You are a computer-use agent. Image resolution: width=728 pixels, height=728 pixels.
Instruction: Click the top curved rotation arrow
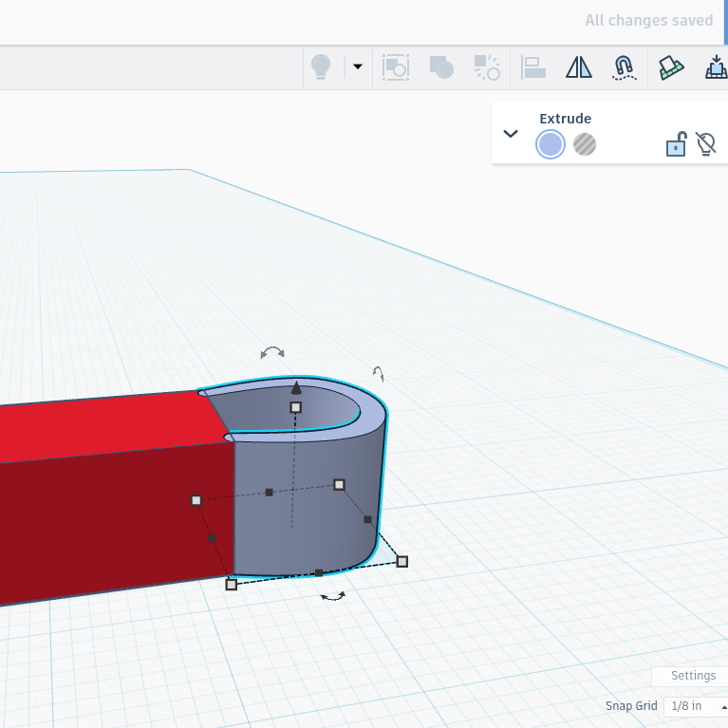272,352
